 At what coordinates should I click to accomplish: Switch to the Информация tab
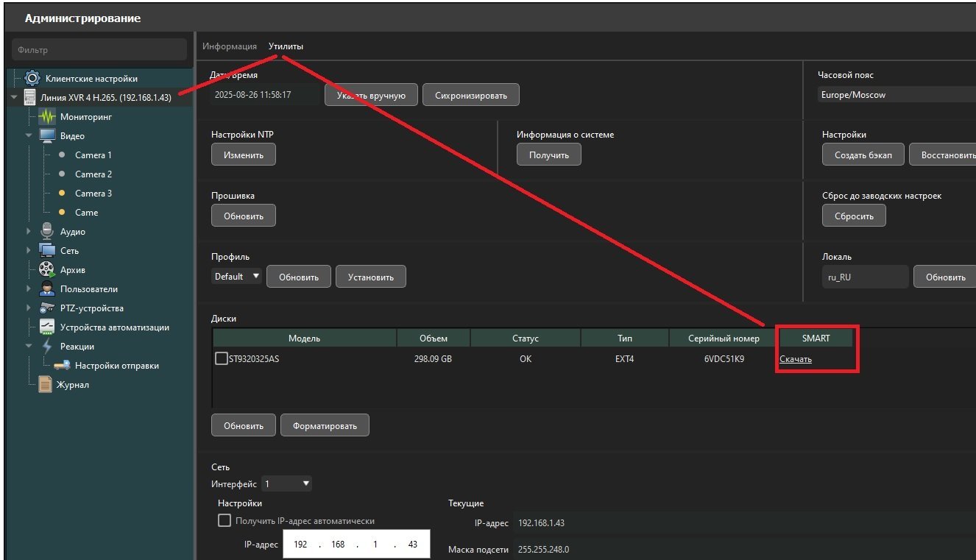click(230, 46)
